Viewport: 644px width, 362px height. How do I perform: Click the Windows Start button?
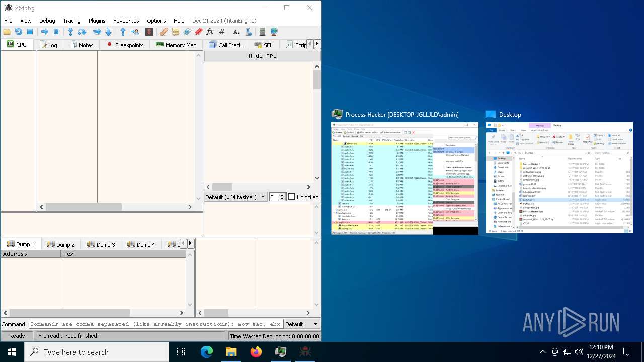point(12,352)
